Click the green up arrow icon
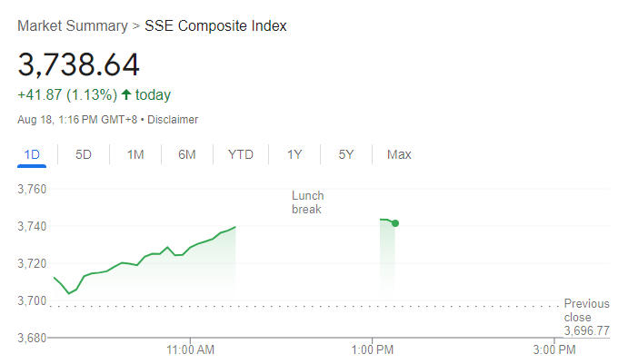Viewport: 628px width, 364px height. 126,95
